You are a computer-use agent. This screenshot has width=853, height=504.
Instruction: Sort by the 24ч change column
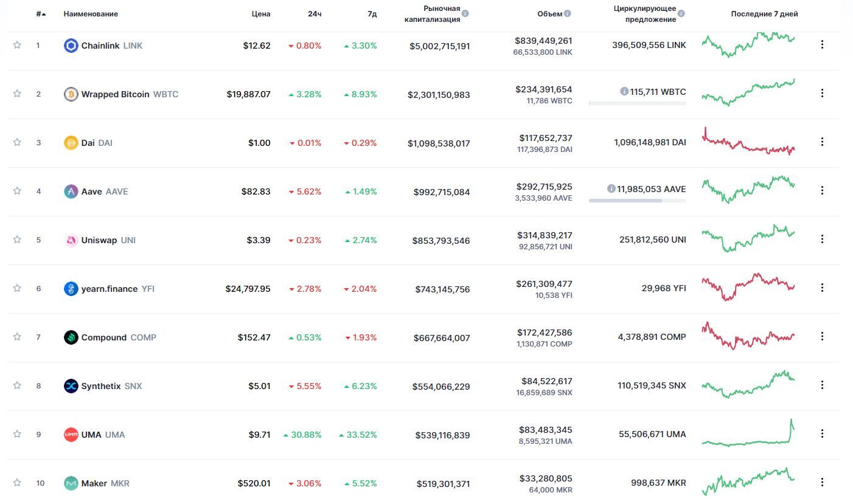point(315,13)
